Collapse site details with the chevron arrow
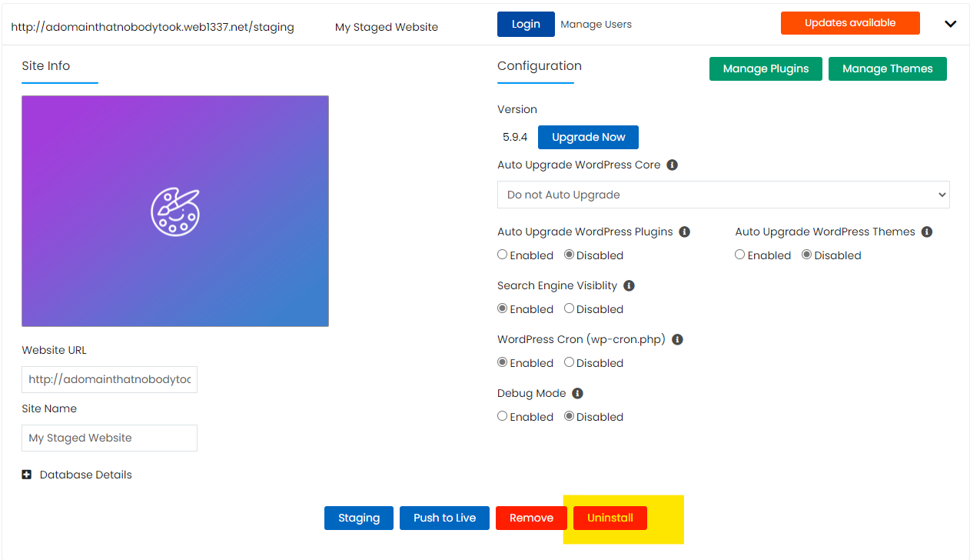 click(950, 24)
